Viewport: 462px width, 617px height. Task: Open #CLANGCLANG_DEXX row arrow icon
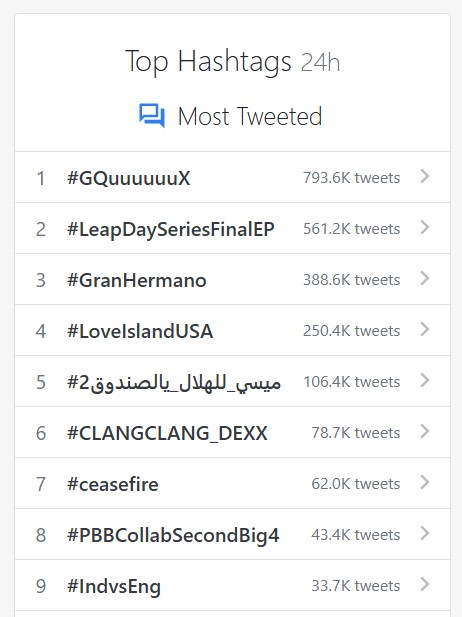point(424,431)
